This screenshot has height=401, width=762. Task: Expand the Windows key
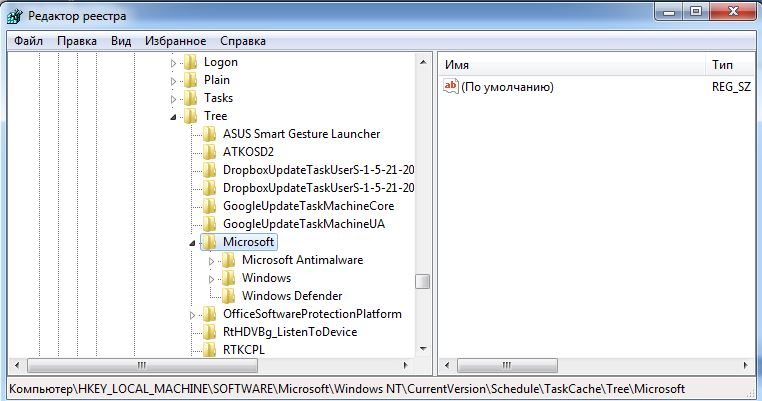211,279
